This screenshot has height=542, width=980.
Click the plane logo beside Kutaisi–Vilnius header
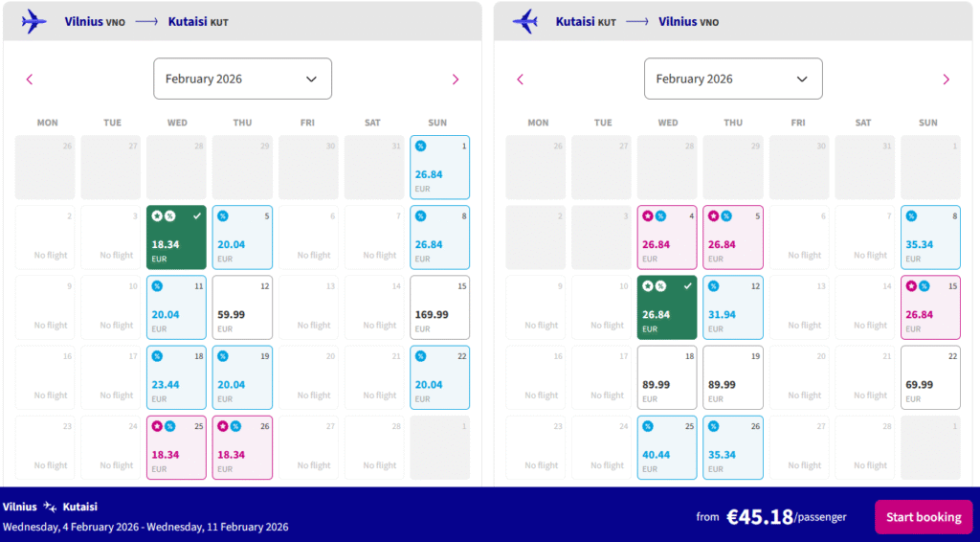point(525,20)
